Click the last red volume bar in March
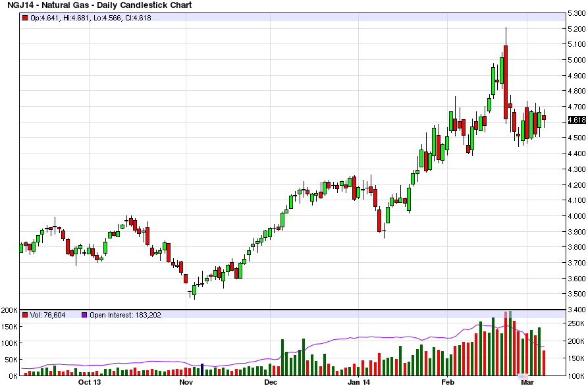This screenshot has height=388, width=588. (x=544, y=363)
